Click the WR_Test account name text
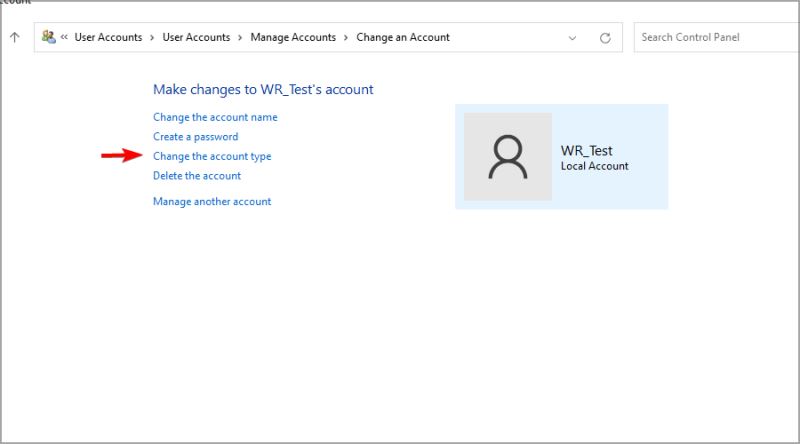This screenshot has width=800, height=444. (x=586, y=151)
